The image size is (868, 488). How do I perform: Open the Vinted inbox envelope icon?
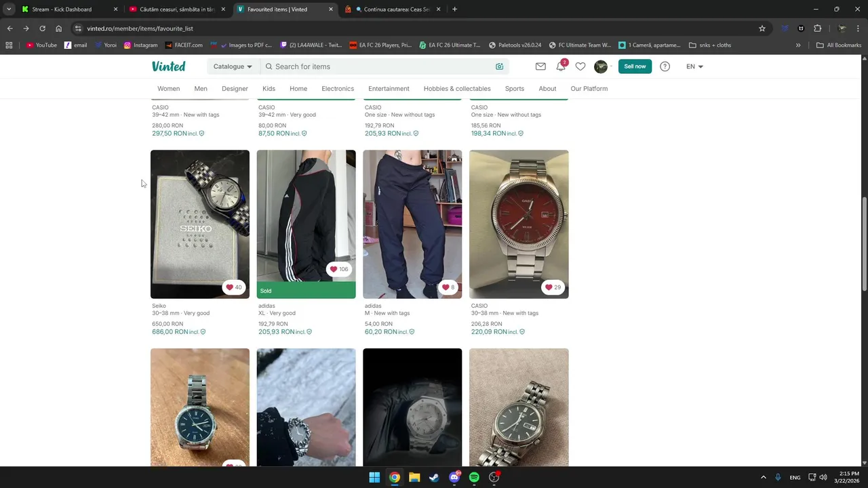click(540, 66)
